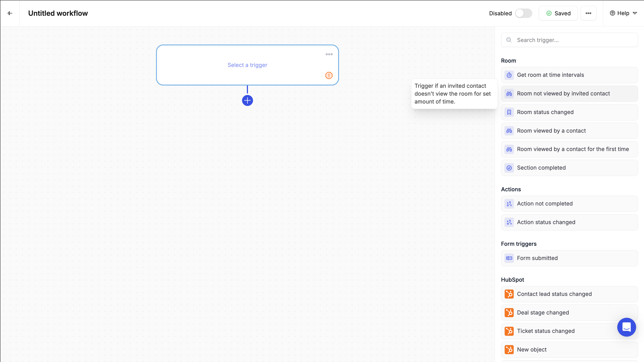Click the Saved status button

click(558, 13)
